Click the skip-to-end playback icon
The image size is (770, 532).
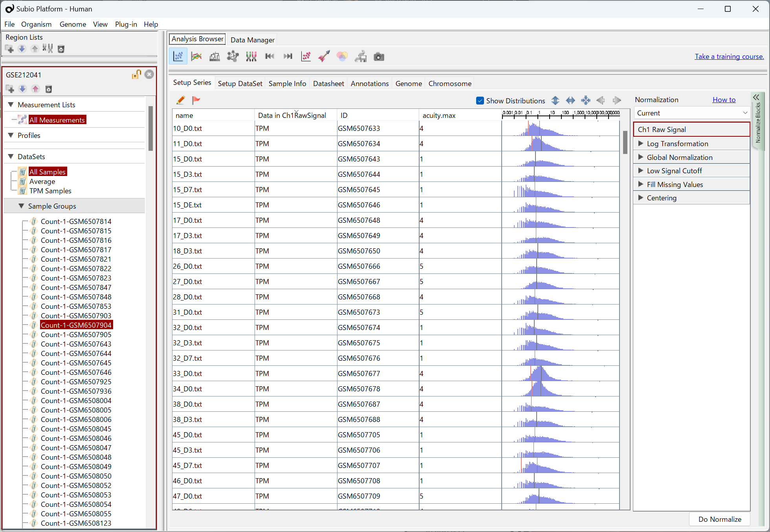[287, 56]
